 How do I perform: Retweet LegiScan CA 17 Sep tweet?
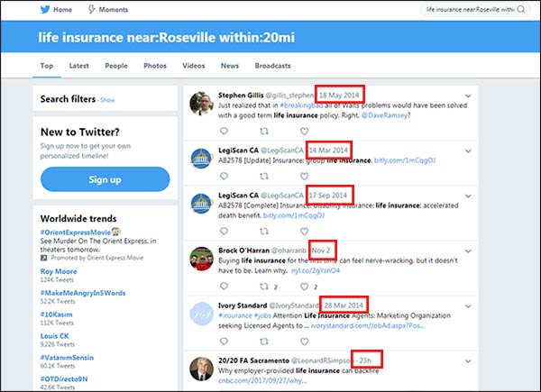(264, 232)
